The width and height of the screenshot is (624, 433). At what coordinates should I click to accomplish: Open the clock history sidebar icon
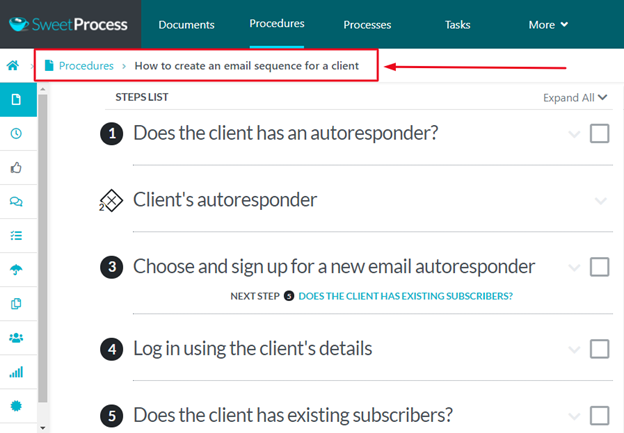pos(16,134)
